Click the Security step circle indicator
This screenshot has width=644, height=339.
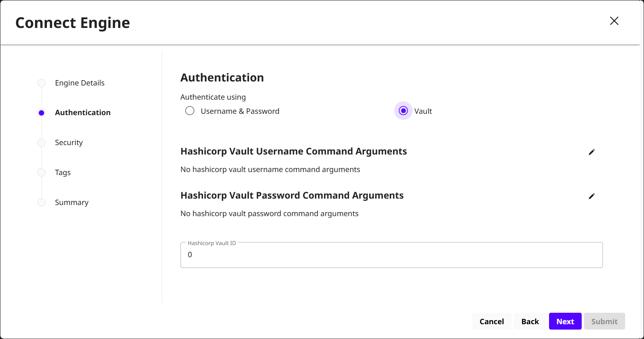pos(41,143)
